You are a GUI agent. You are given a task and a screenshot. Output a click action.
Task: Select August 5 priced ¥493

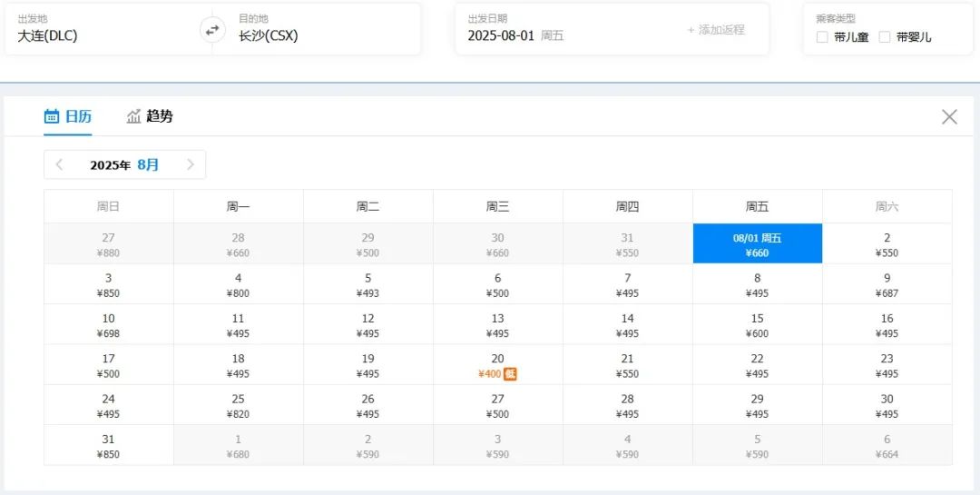(x=368, y=284)
